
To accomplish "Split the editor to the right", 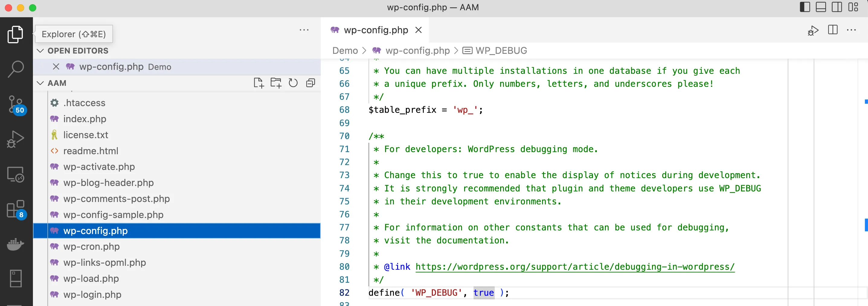I will 833,30.
